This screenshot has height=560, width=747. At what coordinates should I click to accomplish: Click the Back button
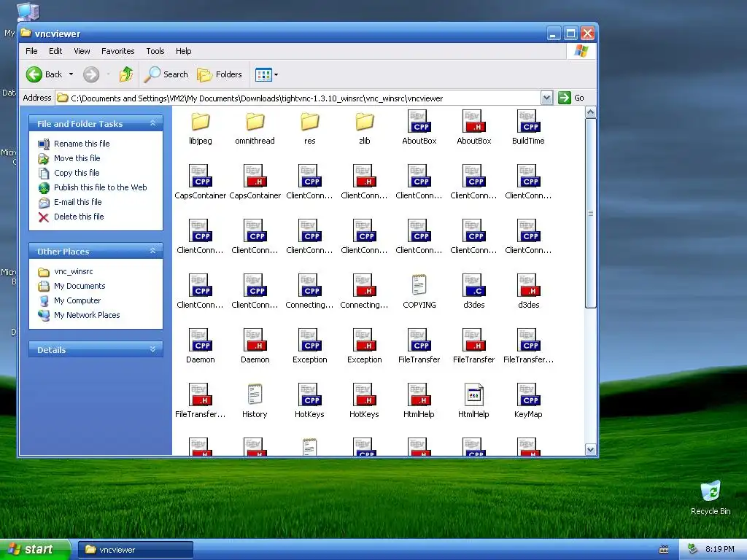44,74
